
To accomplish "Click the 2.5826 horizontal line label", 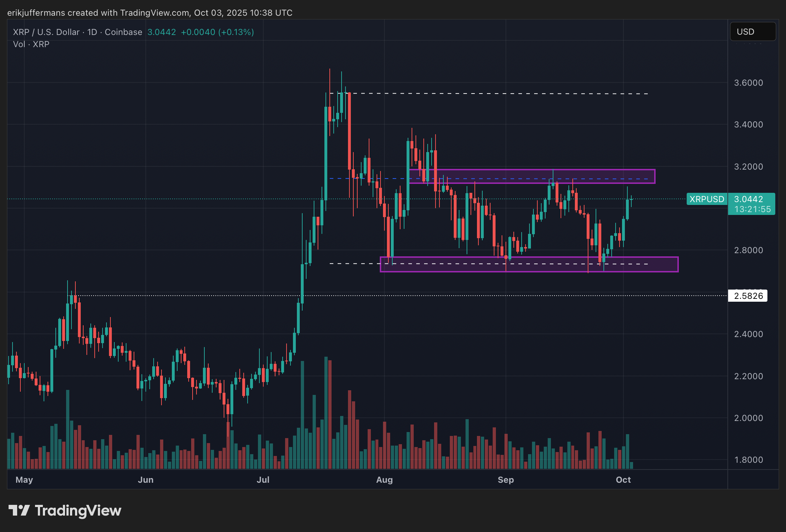I will [x=748, y=296].
